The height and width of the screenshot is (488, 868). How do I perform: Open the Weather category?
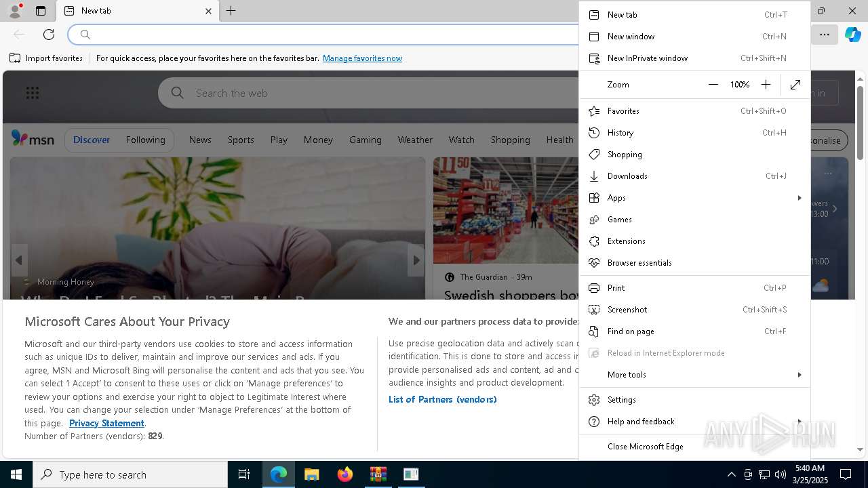tap(415, 140)
